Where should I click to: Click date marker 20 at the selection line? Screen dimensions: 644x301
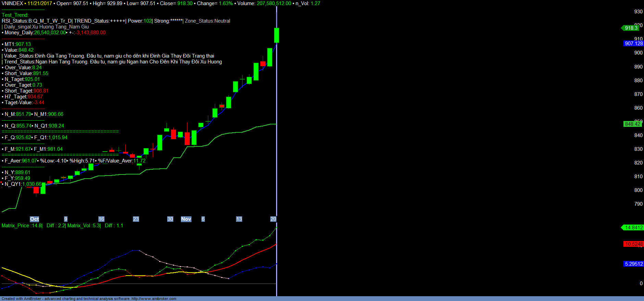pyautogui.click(x=273, y=219)
